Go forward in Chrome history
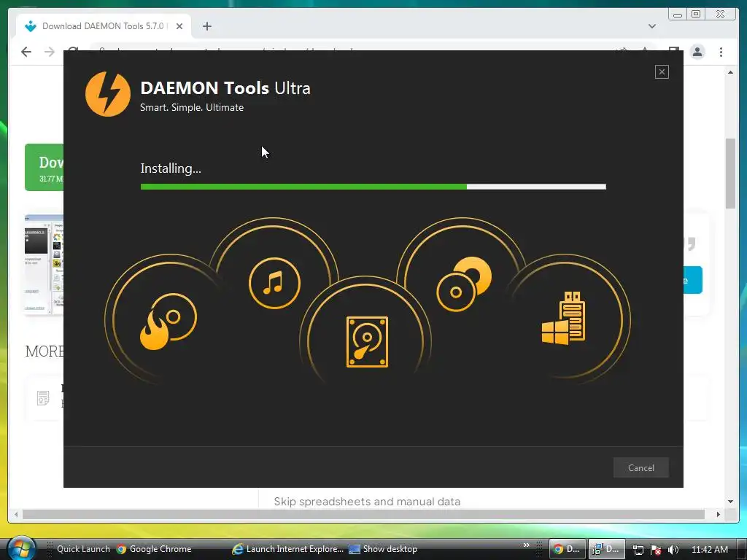The image size is (747, 560). click(50, 52)
